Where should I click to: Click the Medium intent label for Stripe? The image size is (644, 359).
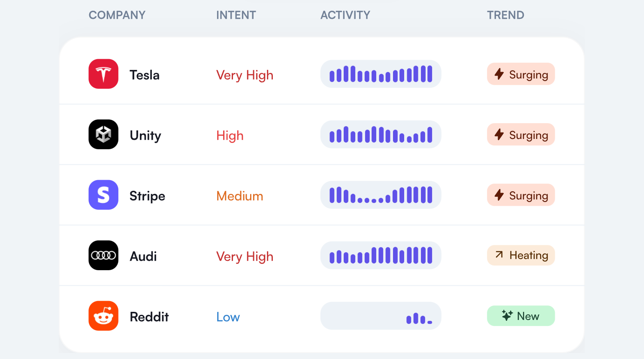coord(240,196)
